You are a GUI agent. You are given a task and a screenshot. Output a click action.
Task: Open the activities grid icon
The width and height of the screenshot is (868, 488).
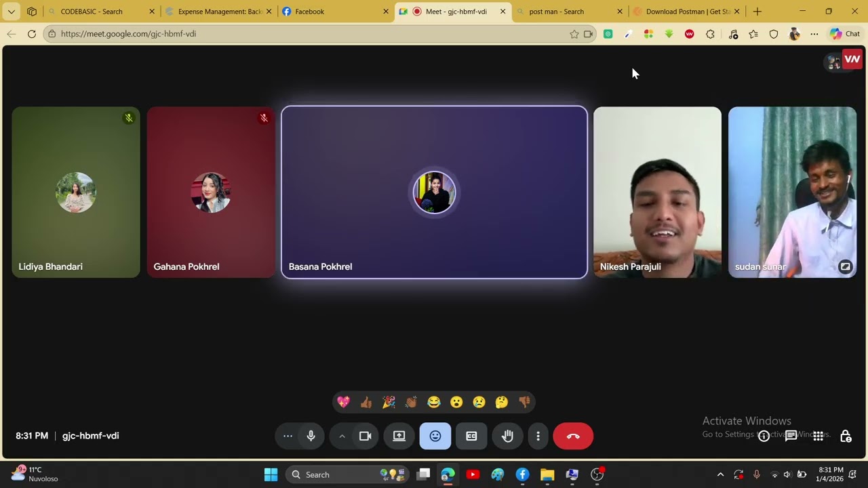[818, 436]
